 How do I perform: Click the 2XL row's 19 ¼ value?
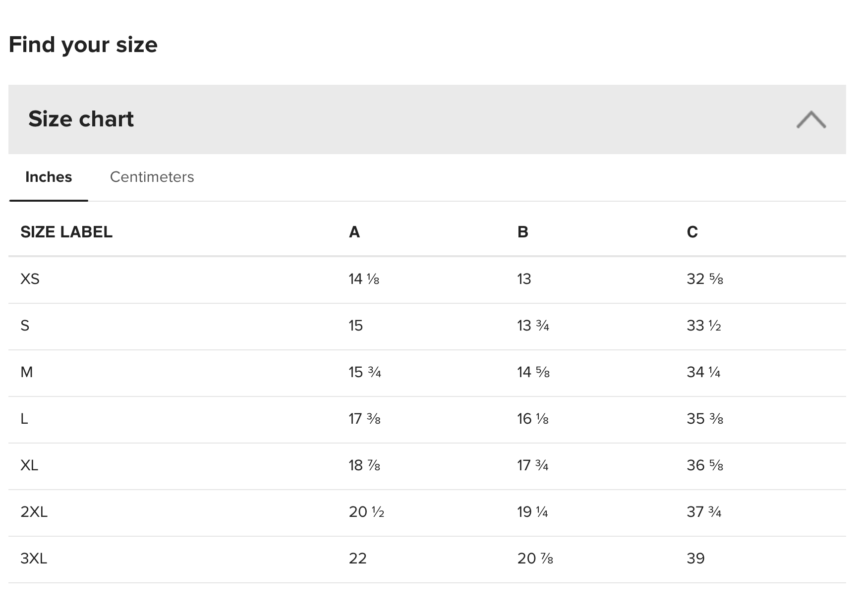[532, 512]
